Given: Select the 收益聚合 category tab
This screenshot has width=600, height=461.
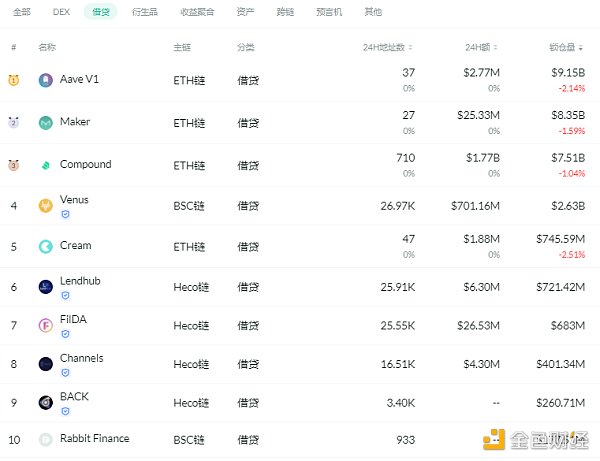Looking at the screenshot, I should point(197,12).
